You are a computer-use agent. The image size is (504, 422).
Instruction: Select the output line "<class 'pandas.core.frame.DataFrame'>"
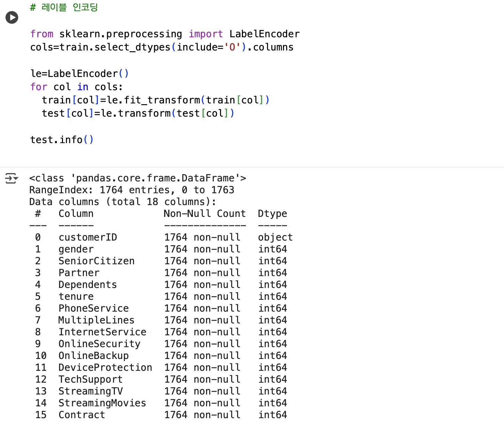click(x=138, y=178)
